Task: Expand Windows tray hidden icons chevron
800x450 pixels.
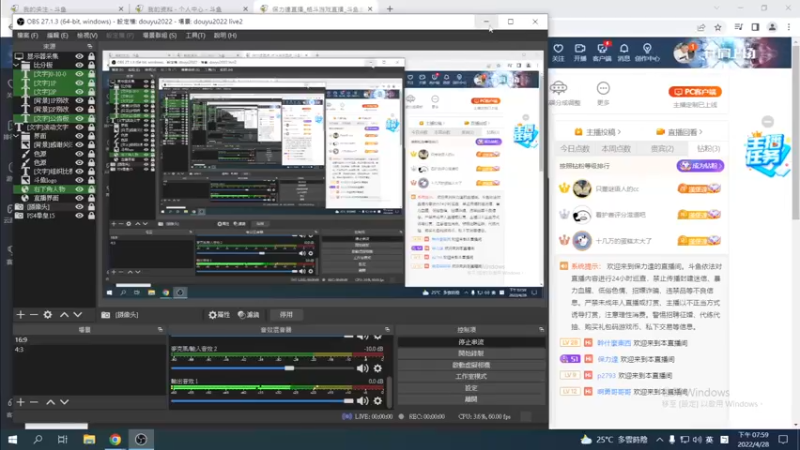Action: 660,439
